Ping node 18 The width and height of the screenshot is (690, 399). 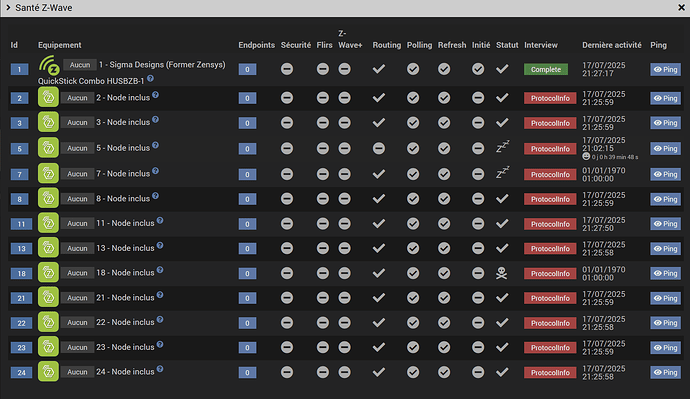665,273
